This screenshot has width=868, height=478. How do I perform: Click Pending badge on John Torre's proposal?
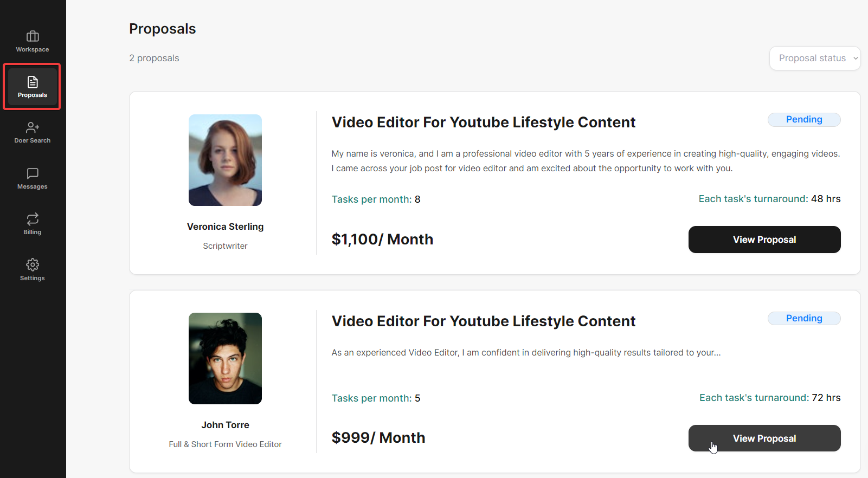[x=804, y=318]
